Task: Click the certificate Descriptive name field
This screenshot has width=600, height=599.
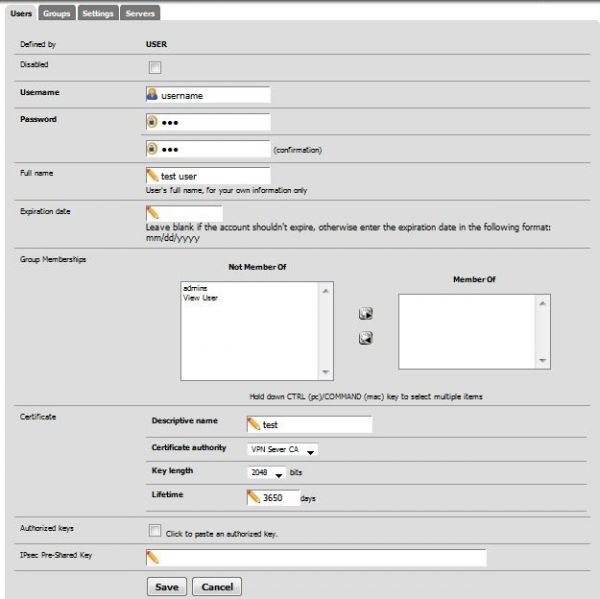Action: pyautogui.click(x=309, y=424)
